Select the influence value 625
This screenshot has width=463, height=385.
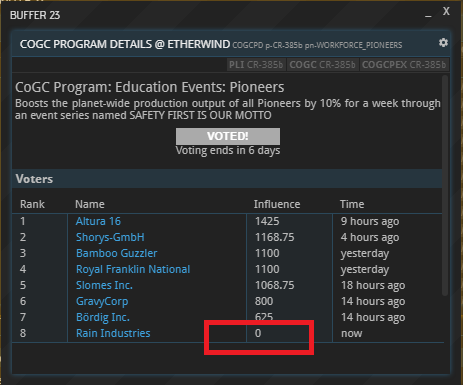[264, 317]
